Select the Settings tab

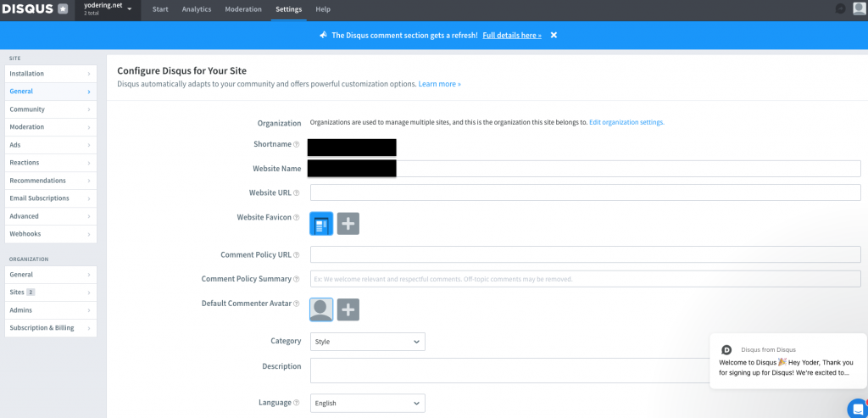[289, 9]
